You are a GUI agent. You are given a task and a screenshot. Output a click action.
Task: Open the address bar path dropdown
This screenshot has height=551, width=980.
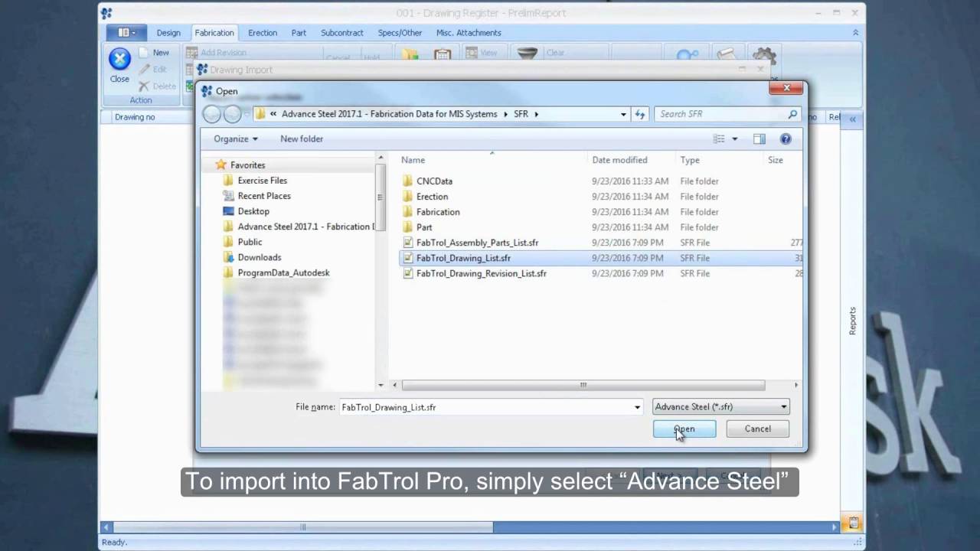click(x=622, y=113)
